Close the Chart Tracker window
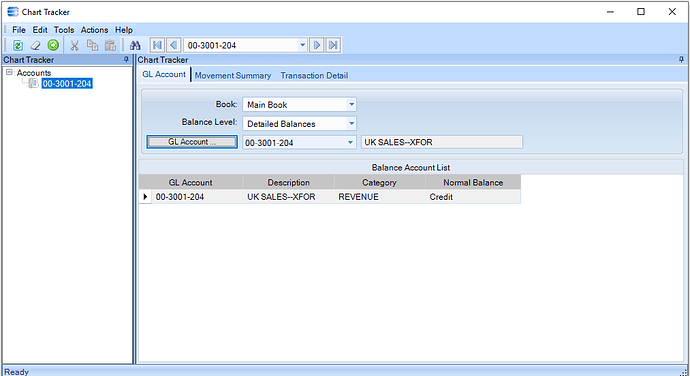Screen dimensions: 690x376 point(672,12)
